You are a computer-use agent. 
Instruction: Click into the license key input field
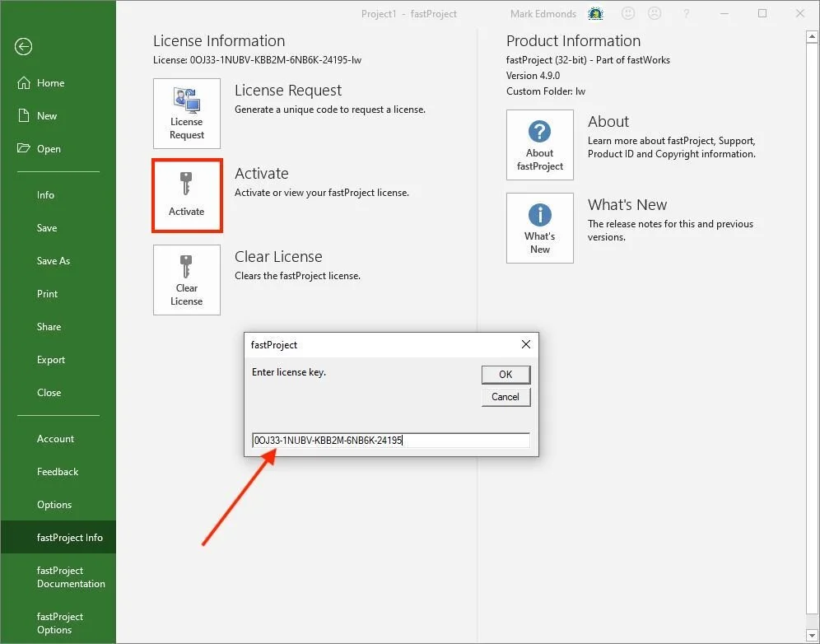[x=390, y=441]
